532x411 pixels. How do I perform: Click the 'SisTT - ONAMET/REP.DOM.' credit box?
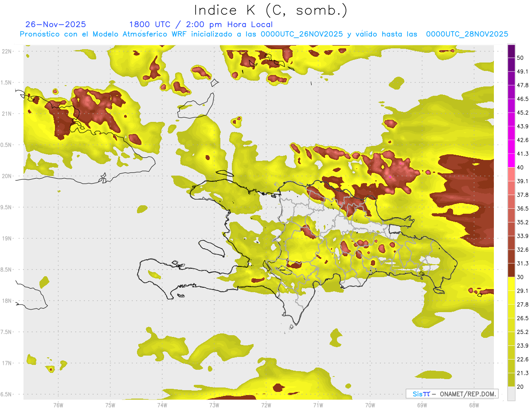[452, 394]
